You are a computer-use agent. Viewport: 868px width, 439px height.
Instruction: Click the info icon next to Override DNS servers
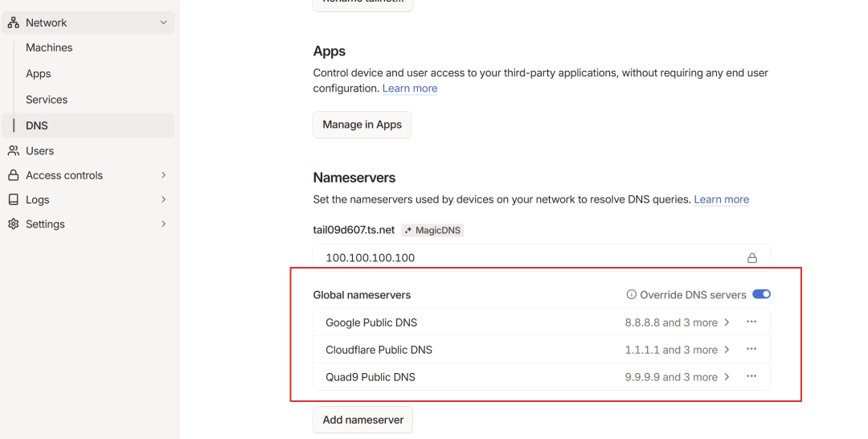tap(631, 294)
